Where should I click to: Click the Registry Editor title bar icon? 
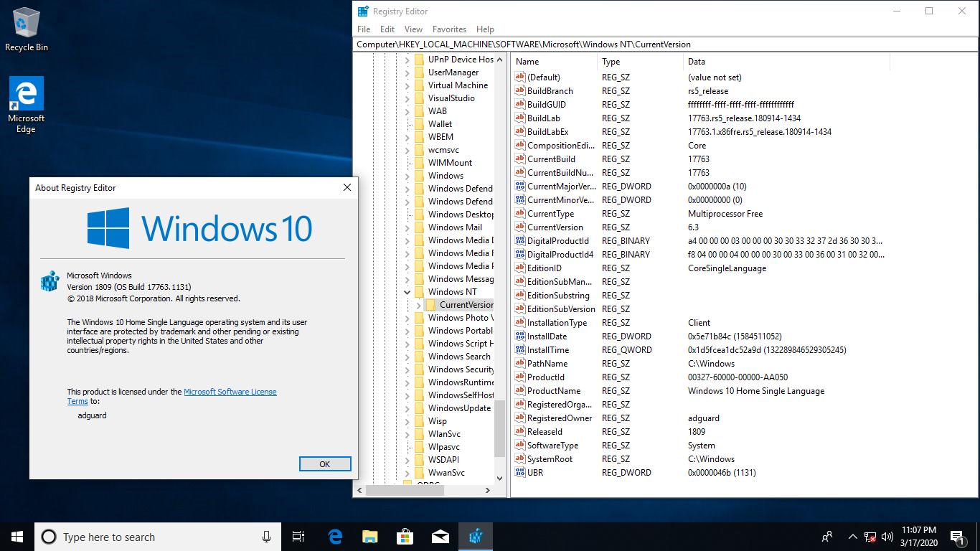(364, 11)
